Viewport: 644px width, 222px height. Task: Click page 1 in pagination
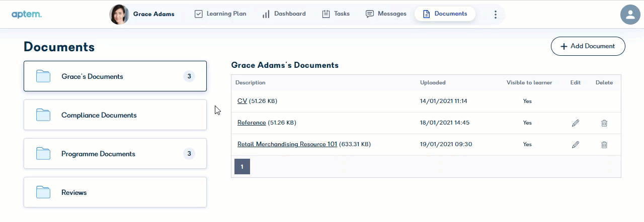point(242,167)
